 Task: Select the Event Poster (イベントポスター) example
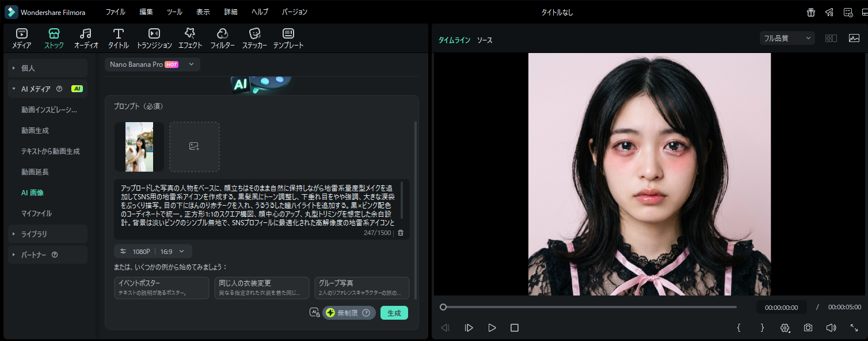pos(162,287)
